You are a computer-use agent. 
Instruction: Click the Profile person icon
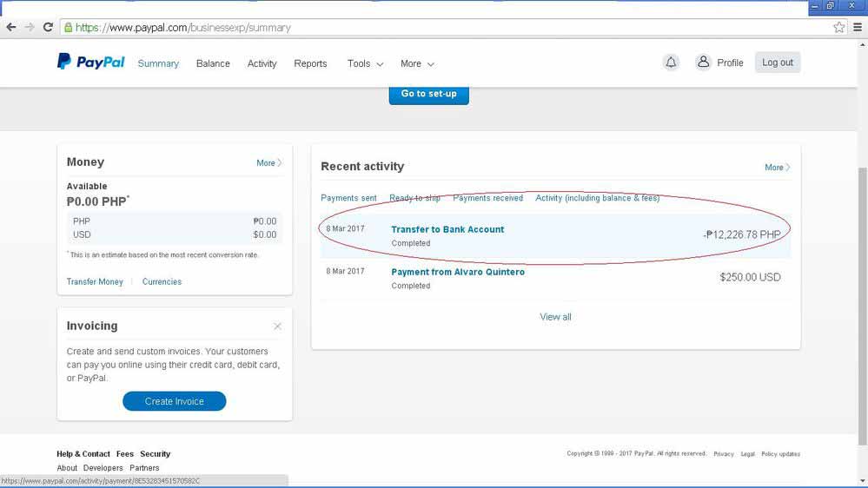coord(703,62)
